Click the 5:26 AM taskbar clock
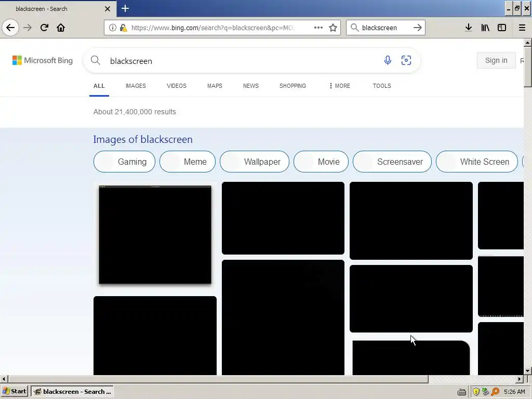 click(514, 392)
